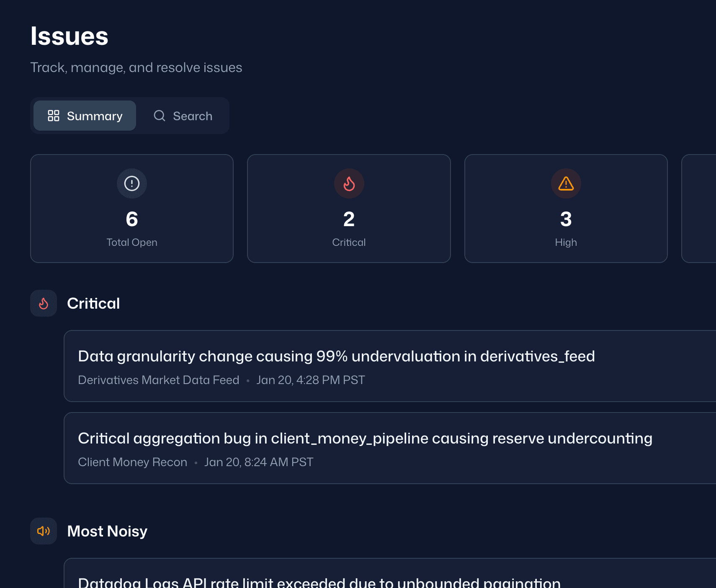Open the Search tab label
Screen dimensions: 716x588
point(193,116)
